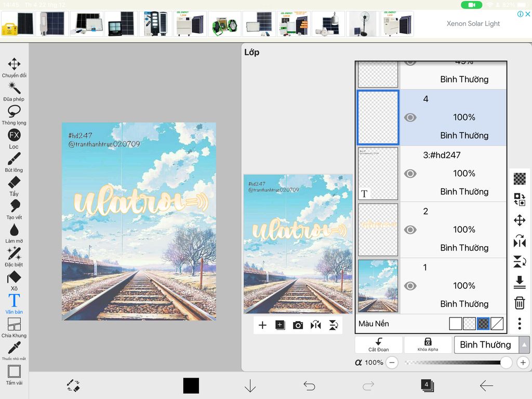
Task: Redo the last action
Action: click(368, 386)
